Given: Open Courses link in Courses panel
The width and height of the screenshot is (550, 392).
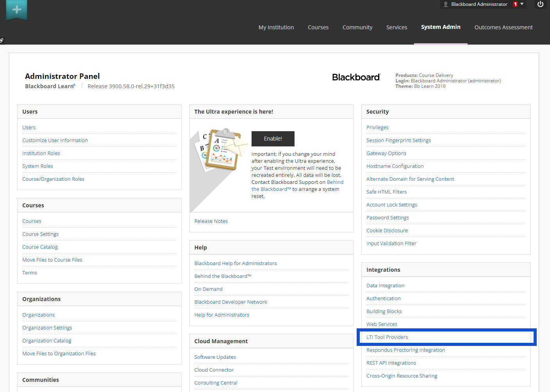Looking at the screenshot, I should point(32,221).
